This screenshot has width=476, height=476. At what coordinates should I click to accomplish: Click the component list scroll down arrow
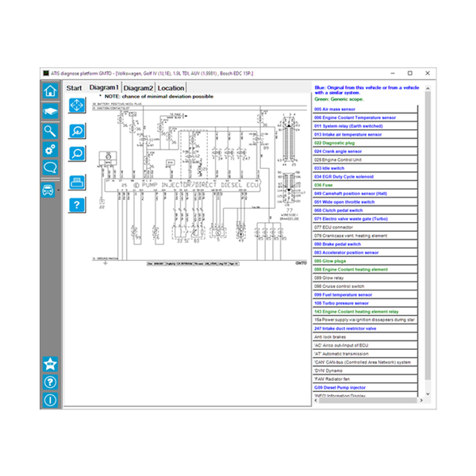pyautogui.click(x=428, y=394)
